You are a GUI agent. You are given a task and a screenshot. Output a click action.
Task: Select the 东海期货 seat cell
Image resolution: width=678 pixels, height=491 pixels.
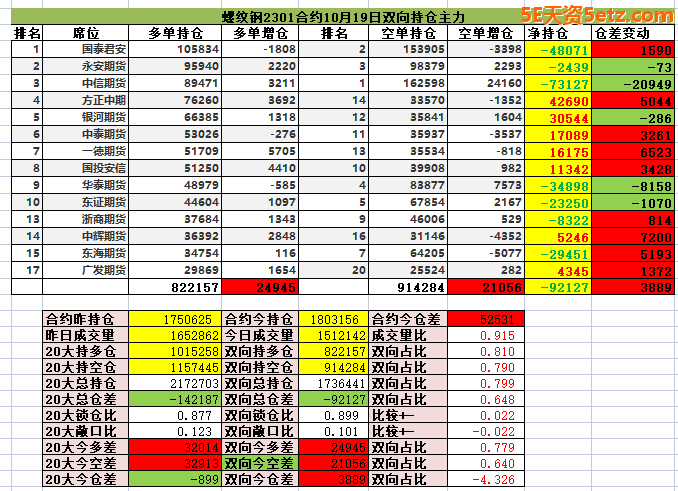point(86,253)
